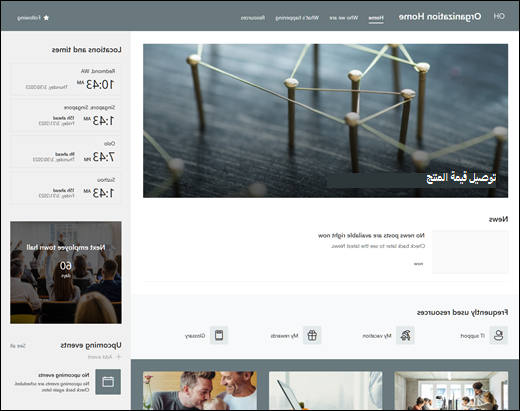Image resolution: width=520 pixels, height=411 pixels.
Task: Toggle the Following button
Action: pos(33,18)
